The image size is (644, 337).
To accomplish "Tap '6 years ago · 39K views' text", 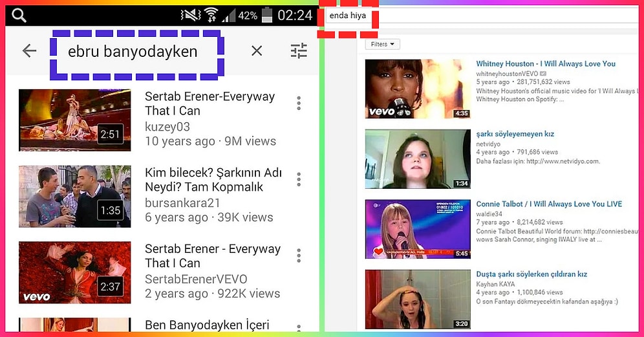I will pos(209,217).
